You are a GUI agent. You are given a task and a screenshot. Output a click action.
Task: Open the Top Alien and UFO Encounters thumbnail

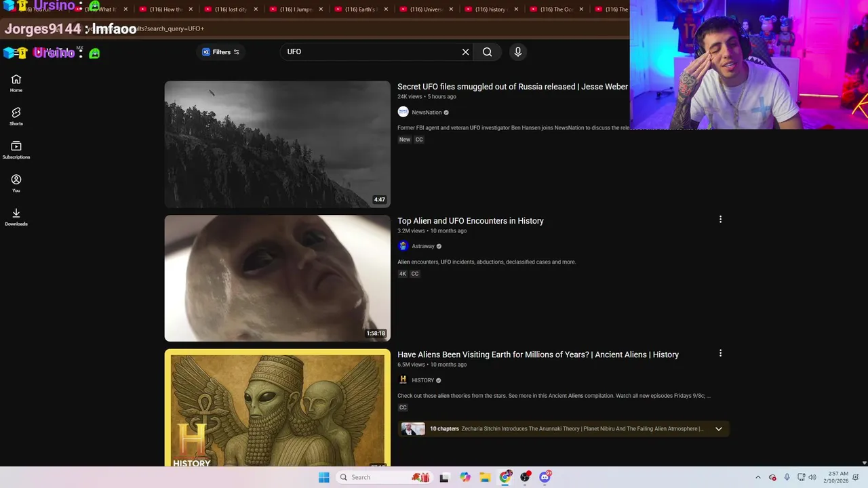coord(277,279)
